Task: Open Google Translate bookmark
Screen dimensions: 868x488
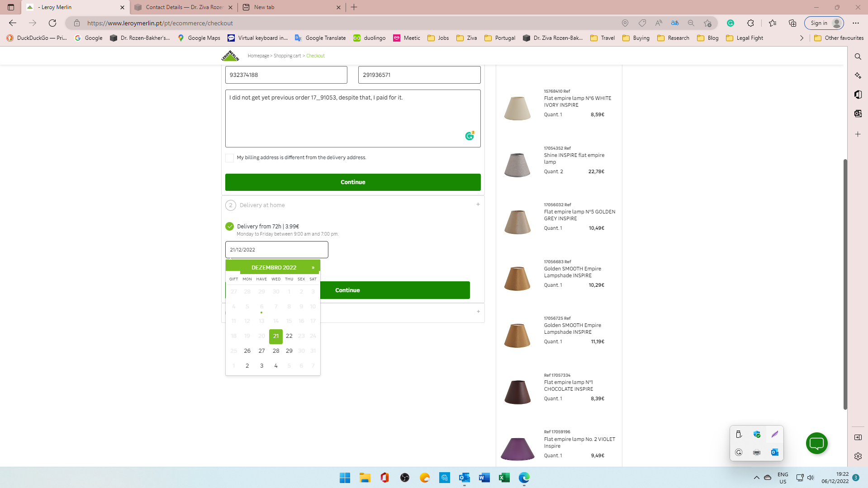Action: click(320, 38)
